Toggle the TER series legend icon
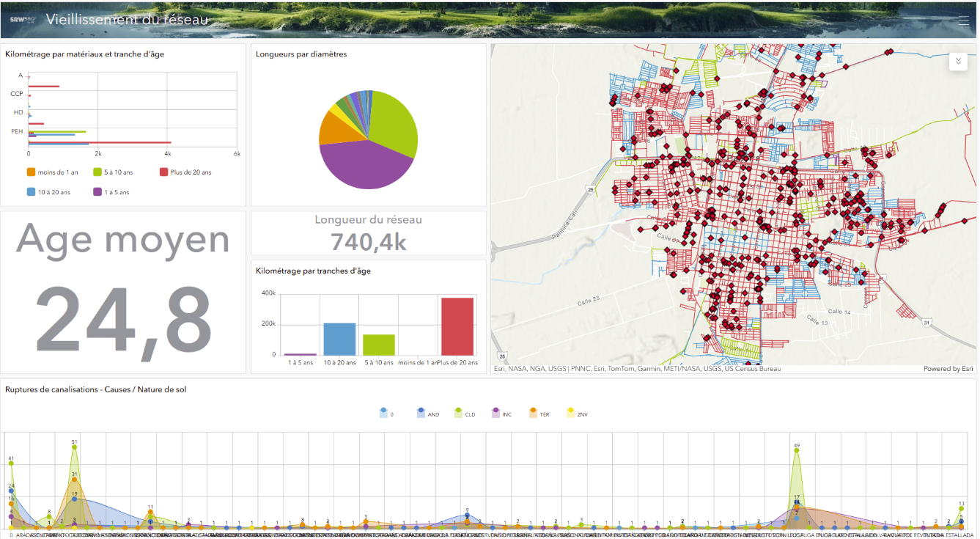980x539 pixels. (x=534, y=413)
